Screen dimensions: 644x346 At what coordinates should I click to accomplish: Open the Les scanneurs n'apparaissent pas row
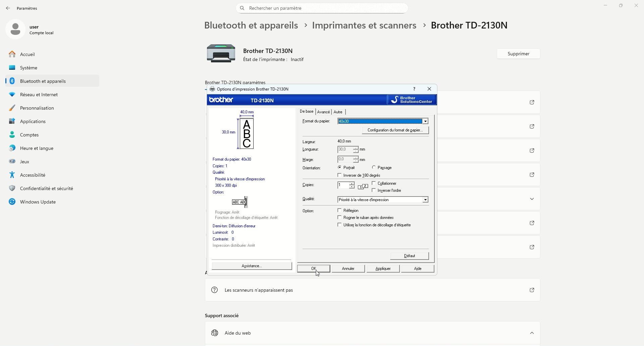coord(373,290)
